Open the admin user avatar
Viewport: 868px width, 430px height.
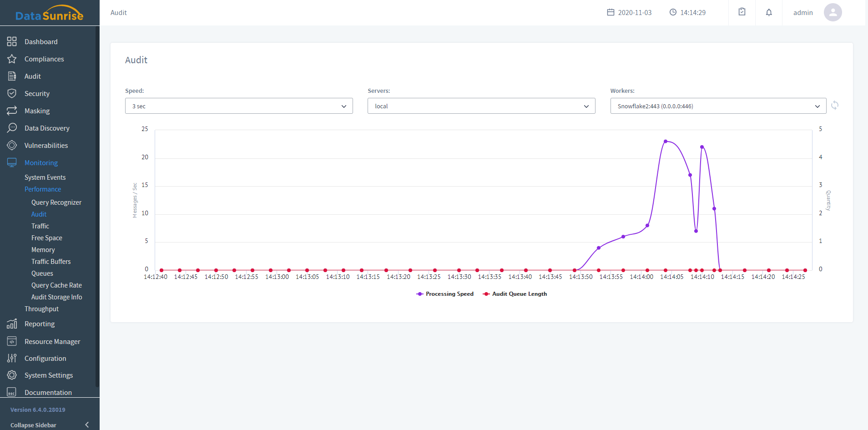833,13
